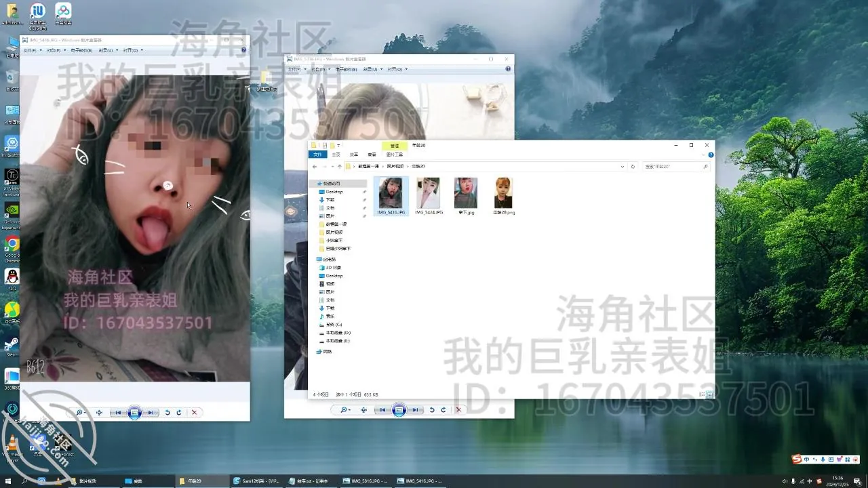Open taskbar search icon
868x488 pixels.
24,481
